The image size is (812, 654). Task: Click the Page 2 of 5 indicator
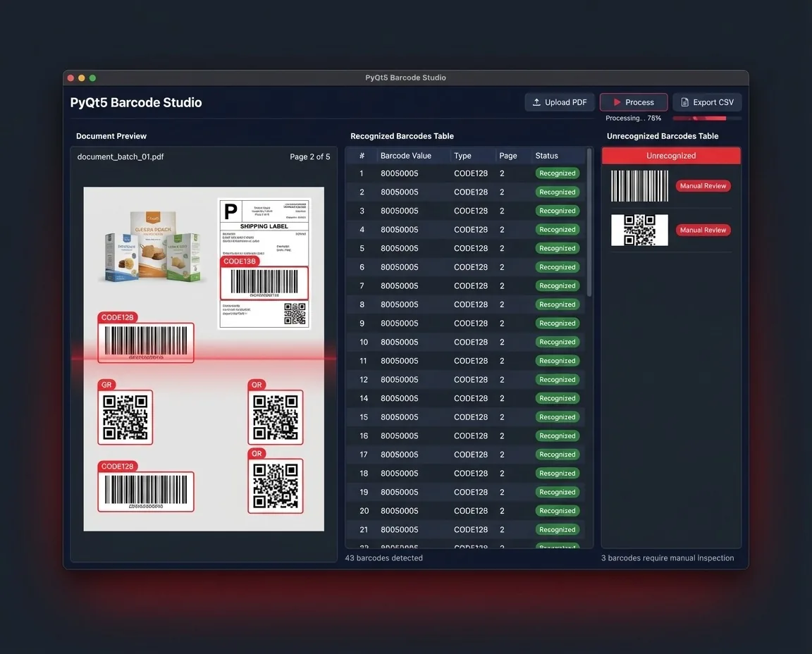309,156
